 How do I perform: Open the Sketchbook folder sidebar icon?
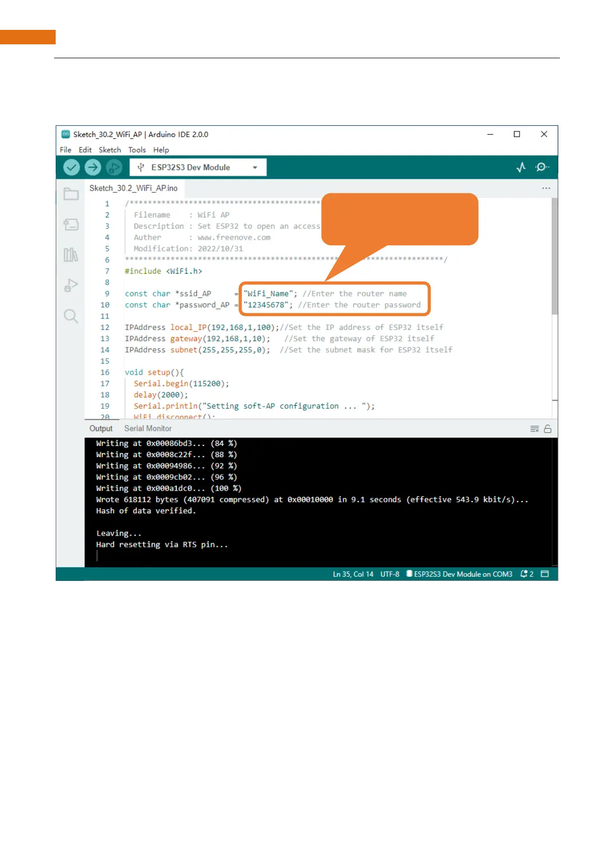coord(71,194)
